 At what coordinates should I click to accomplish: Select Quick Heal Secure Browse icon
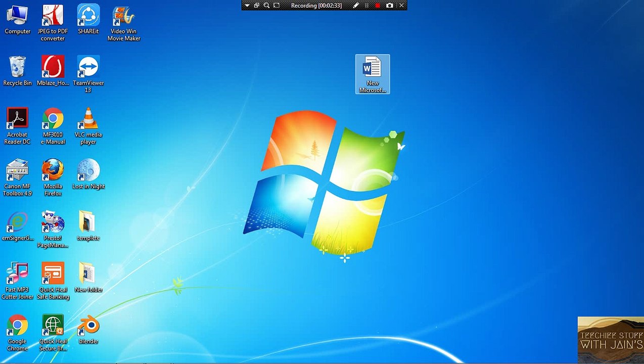(x=53, y=333)
